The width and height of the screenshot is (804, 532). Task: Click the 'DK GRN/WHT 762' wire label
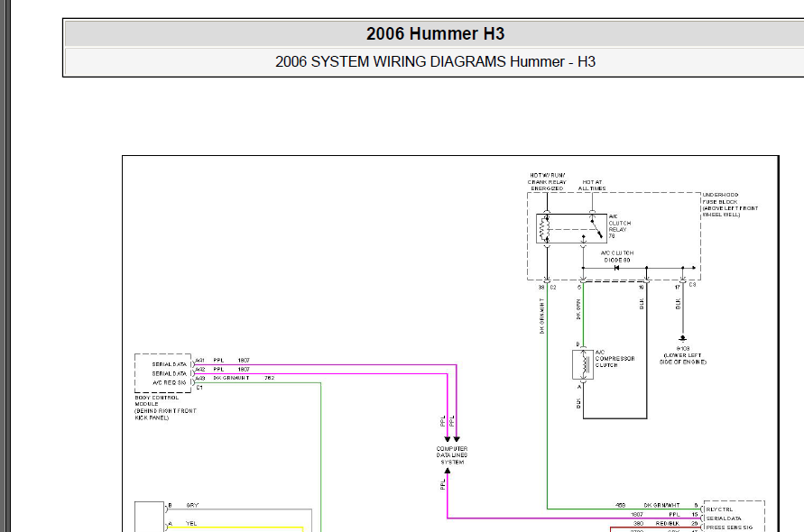[x=244, y=378]
